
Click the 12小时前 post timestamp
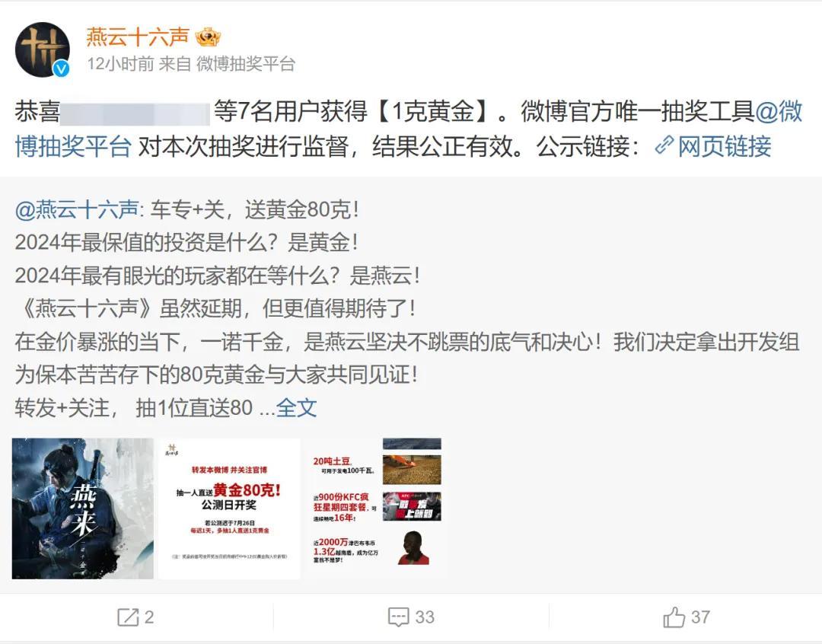click(120, 64)
